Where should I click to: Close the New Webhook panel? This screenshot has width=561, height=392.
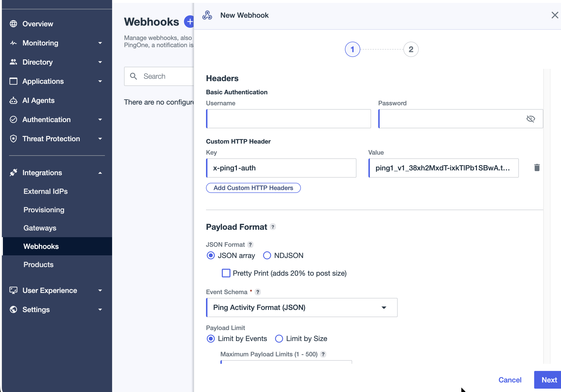555,15
